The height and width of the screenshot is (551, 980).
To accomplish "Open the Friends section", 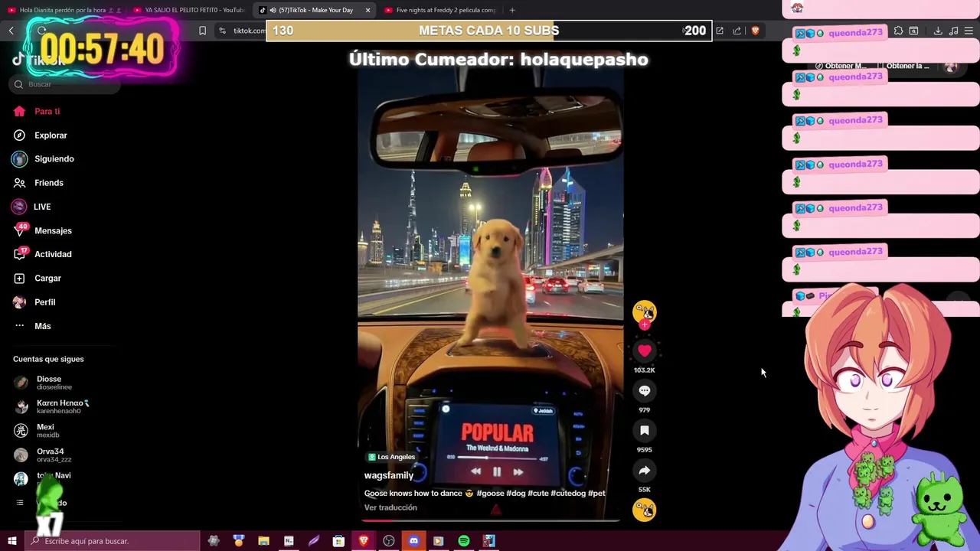I will click(38, 183).
